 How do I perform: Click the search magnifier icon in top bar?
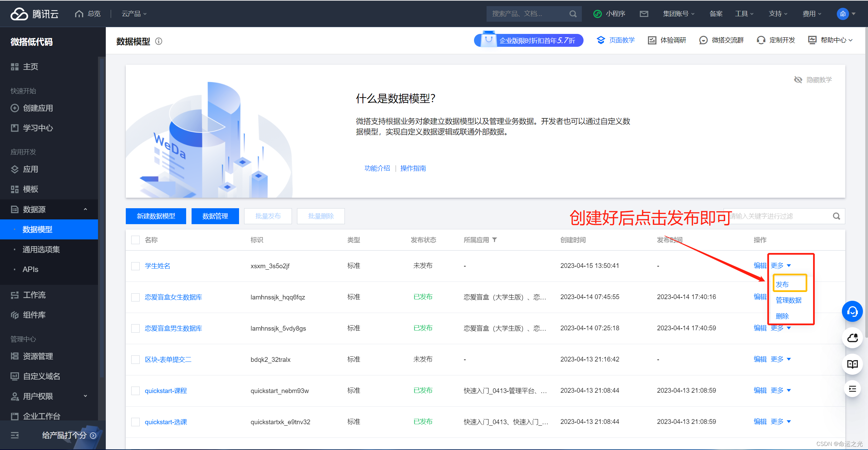pyautogui.click(x=573, y=14)
